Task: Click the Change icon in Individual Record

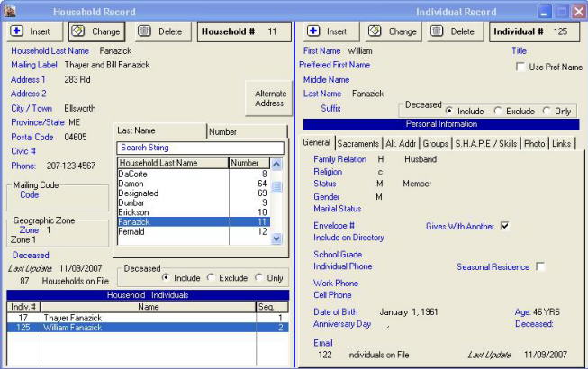Action: coord(375,31)
